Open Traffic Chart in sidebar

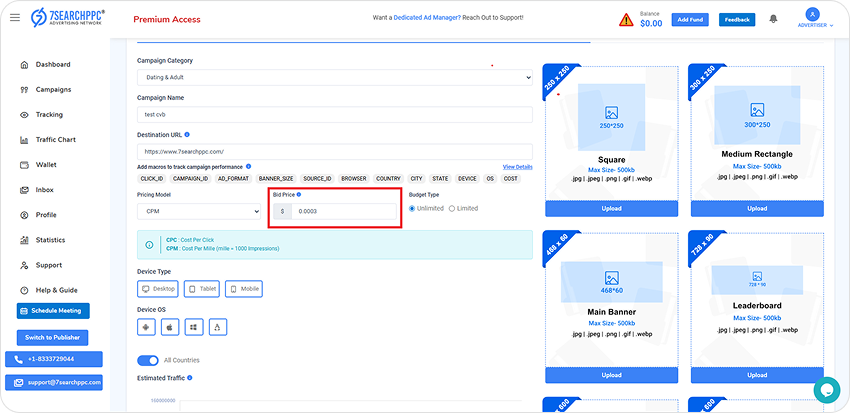(x=56, y=140)
